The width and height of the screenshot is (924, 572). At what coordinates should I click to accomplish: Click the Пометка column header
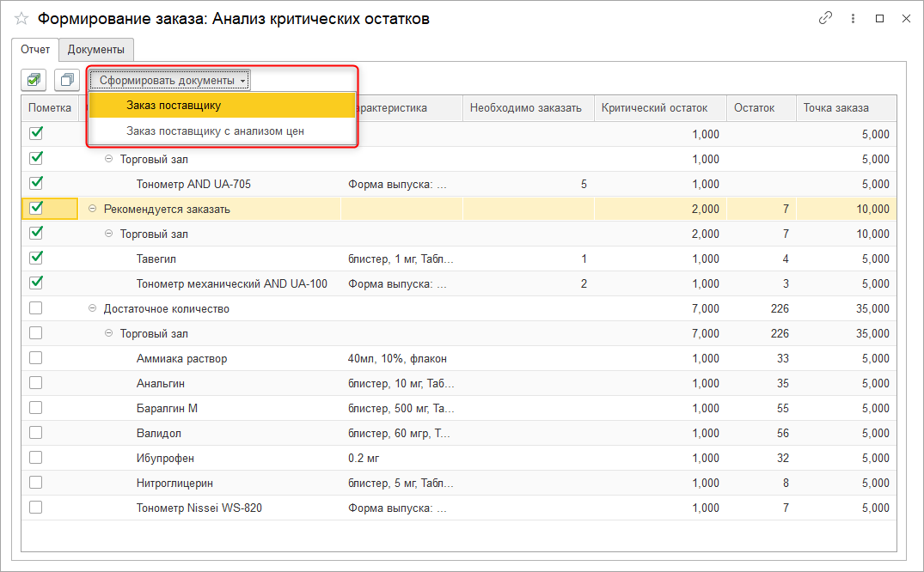point(50,108)
